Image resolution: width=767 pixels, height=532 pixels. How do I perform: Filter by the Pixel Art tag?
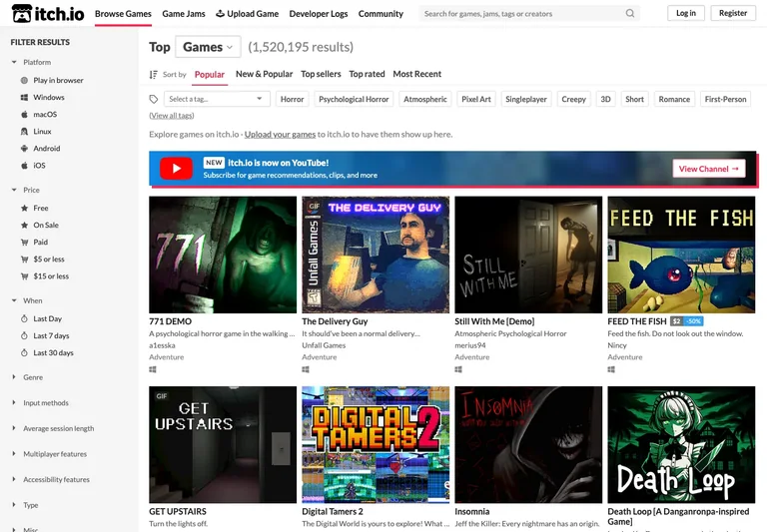point(476,99)
